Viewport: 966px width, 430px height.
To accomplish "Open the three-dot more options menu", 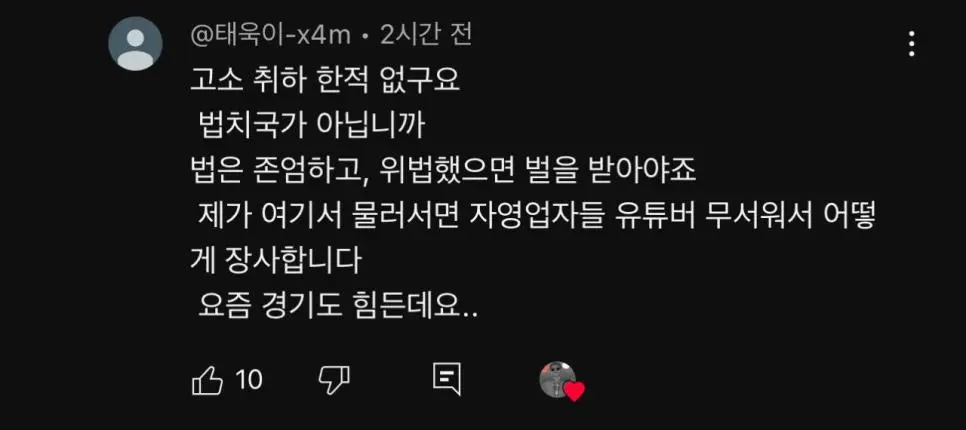I will (911, 44).
